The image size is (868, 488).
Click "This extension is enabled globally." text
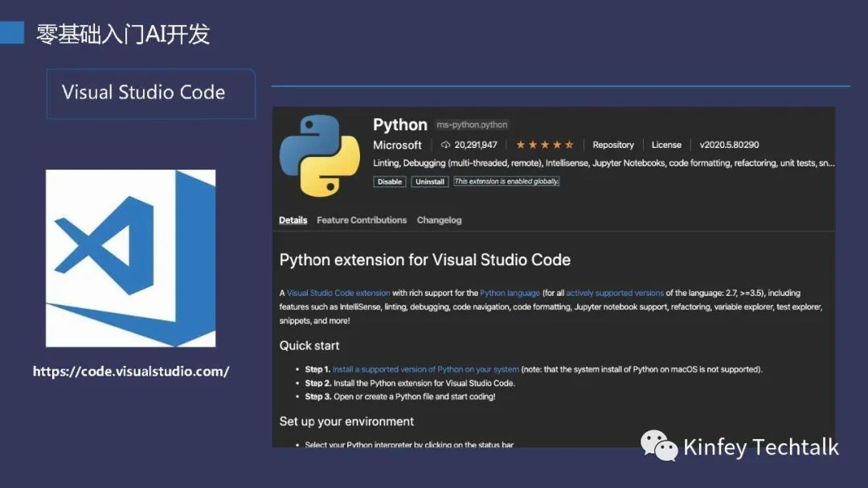pyautogui.click(x=506, y=181)
